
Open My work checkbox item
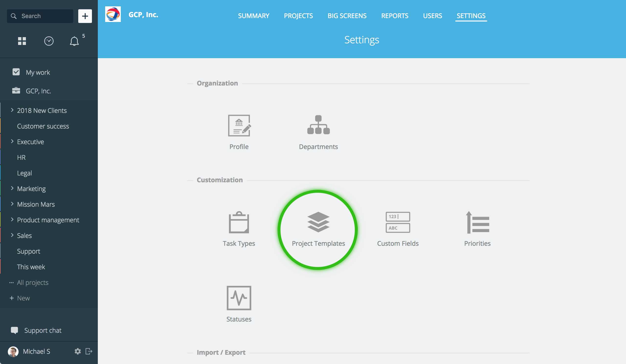(x=38, y=72)
